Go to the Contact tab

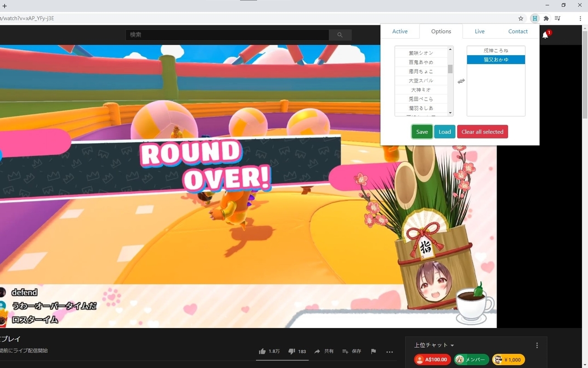pyautogui.click(x=518, y=31)
